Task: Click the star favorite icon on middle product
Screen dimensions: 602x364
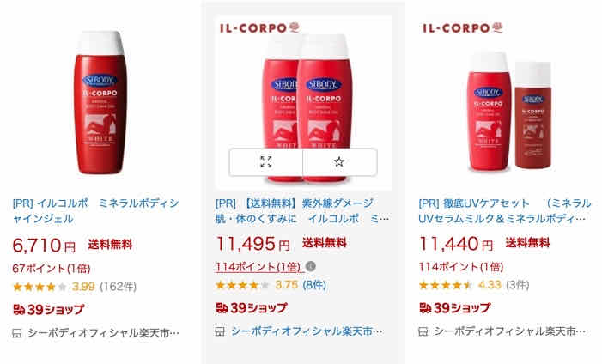Action: click(x=338, y=161)
